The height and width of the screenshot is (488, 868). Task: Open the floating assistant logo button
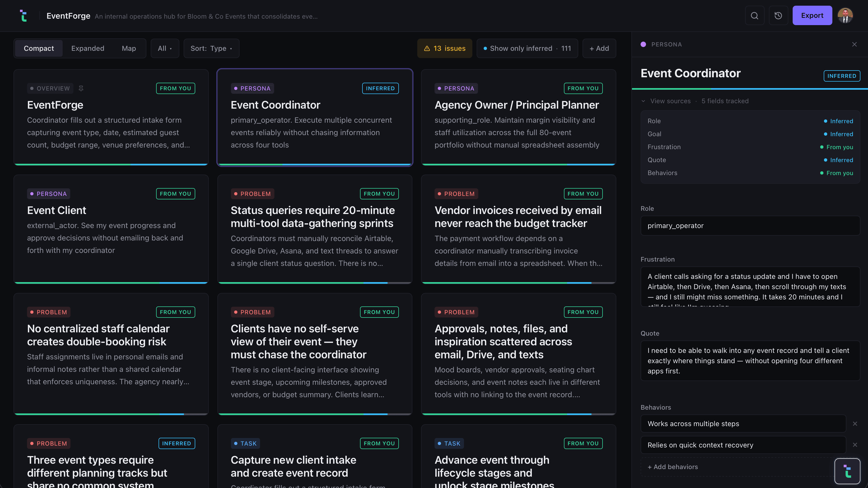click(x=847, y=471)
